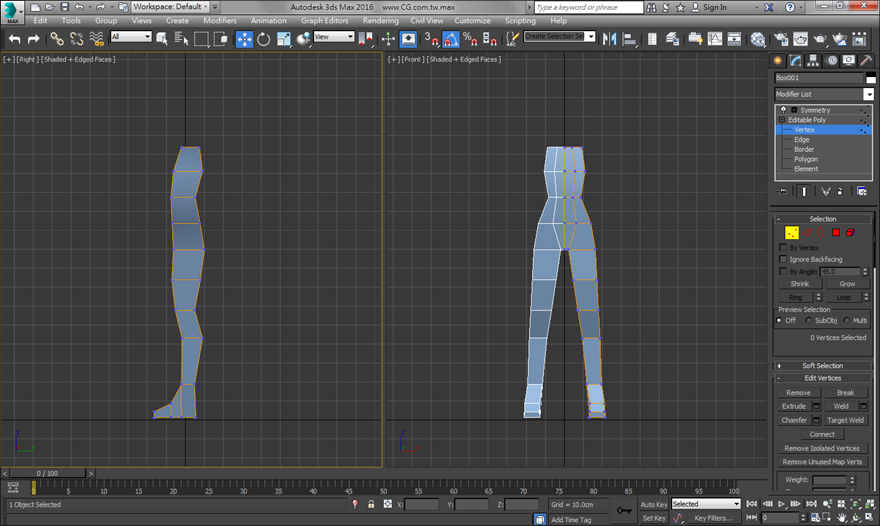Select the Move tool in main toolbar
This screenshot has height=526, width=880.
[x=245, y=39]
